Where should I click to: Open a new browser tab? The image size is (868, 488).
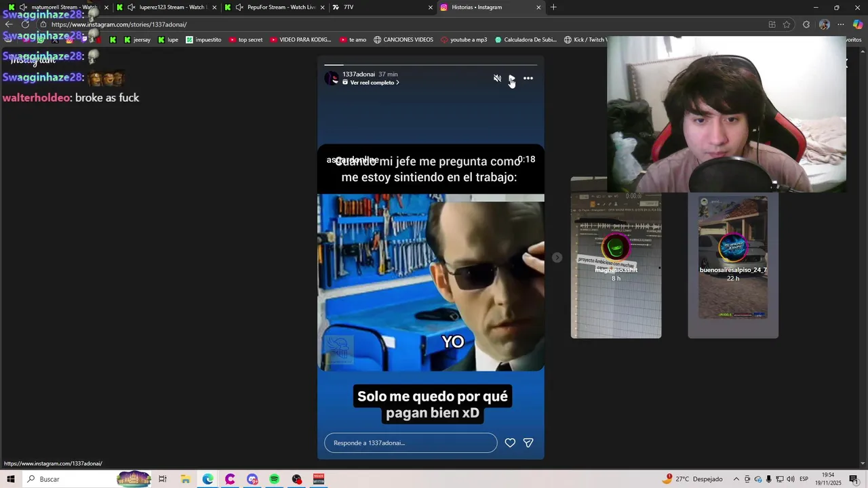(x=553, y=7)
